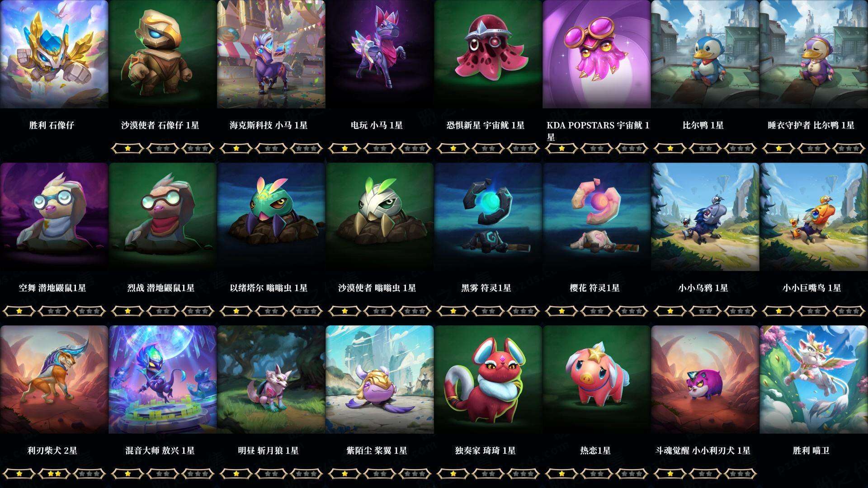Select the 胜利 喵卫 winged cat card

coord(814,380)
